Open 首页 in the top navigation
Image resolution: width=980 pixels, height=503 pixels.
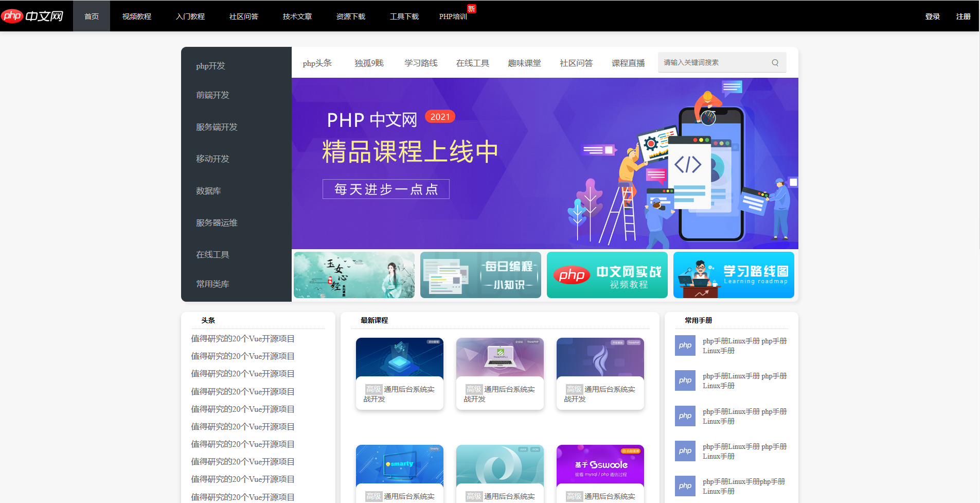[x=92, y=16]
